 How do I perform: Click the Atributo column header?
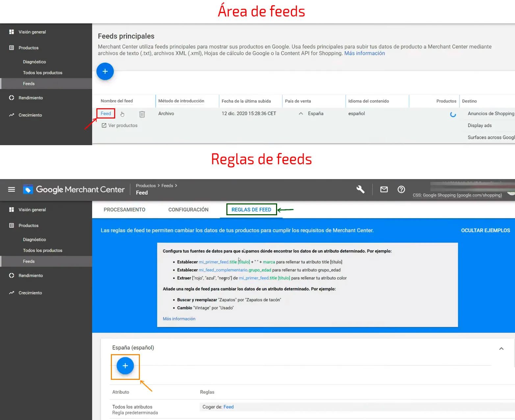click(121, 392)
